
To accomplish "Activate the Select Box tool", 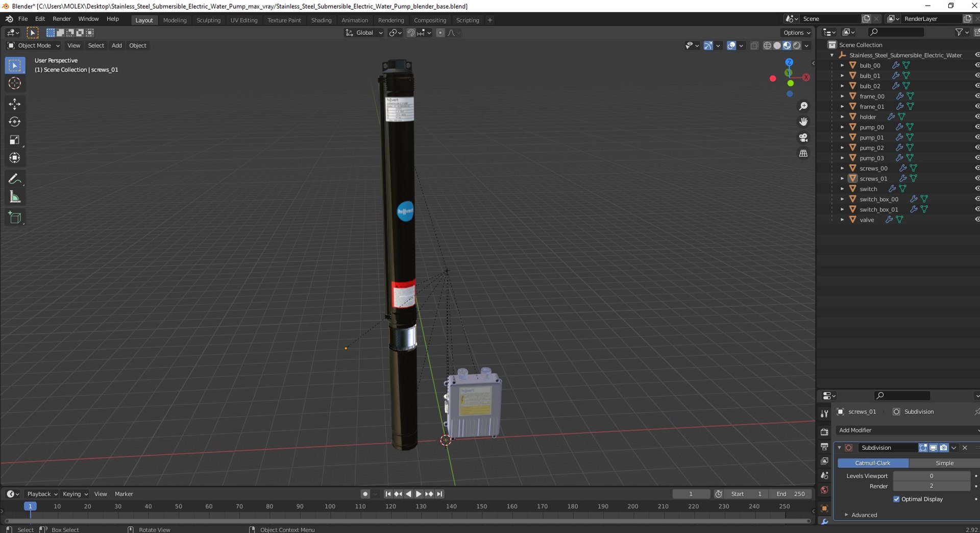I will 14,65.
